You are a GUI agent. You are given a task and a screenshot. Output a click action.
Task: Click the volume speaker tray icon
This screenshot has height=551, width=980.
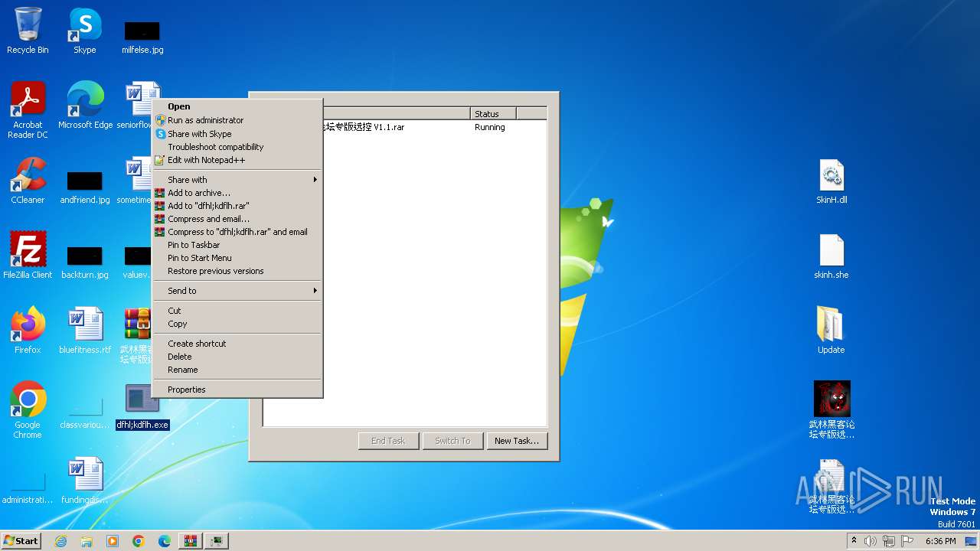[871, 541]
